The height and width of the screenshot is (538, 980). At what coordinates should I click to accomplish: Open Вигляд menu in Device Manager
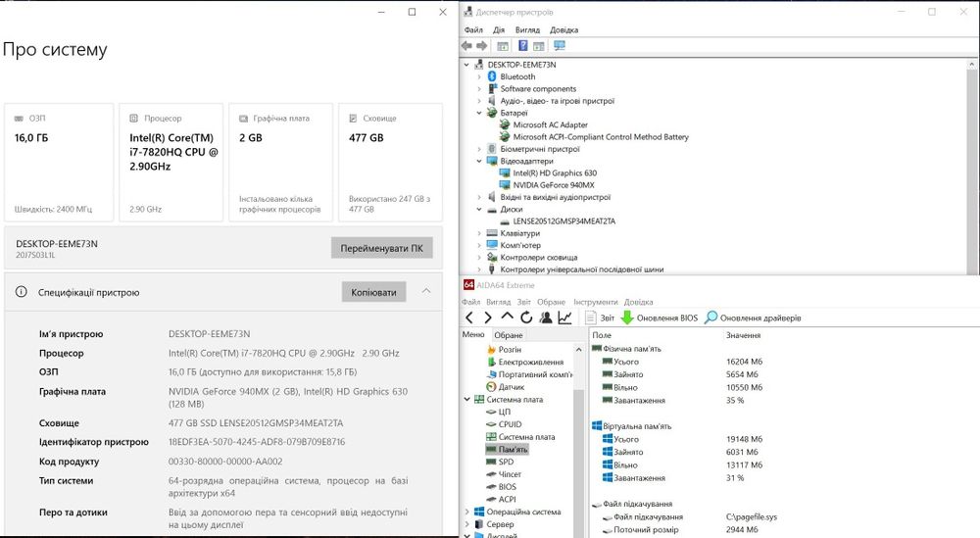pos(527,30)
